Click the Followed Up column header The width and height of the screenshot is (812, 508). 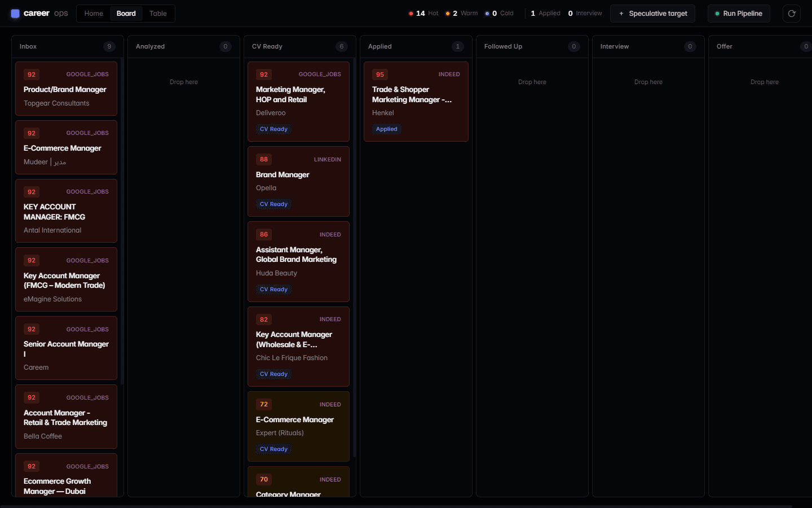pyautogui.click(x=532, y=46)
